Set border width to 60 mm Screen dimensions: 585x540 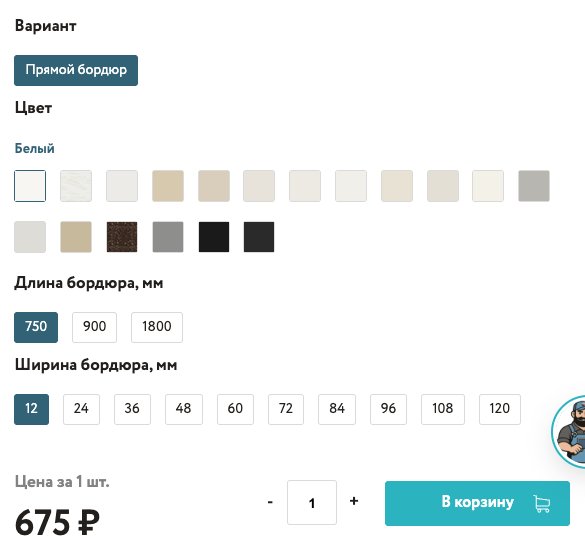pos(235,409)
